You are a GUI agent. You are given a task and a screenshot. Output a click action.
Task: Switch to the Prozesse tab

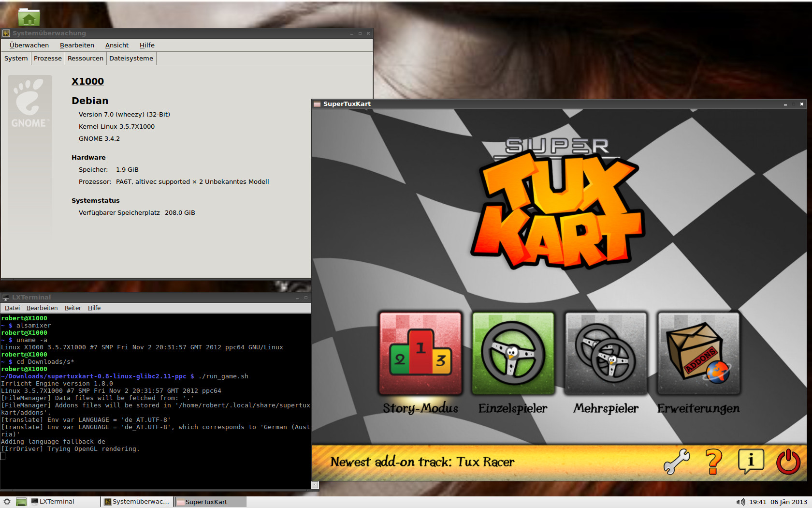coord(48,58)
